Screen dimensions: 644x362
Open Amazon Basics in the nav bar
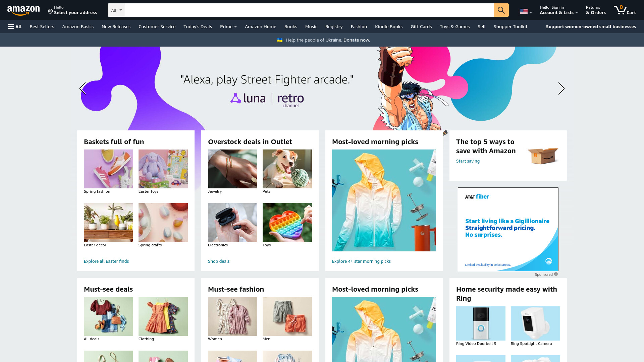tap(78, 26)
